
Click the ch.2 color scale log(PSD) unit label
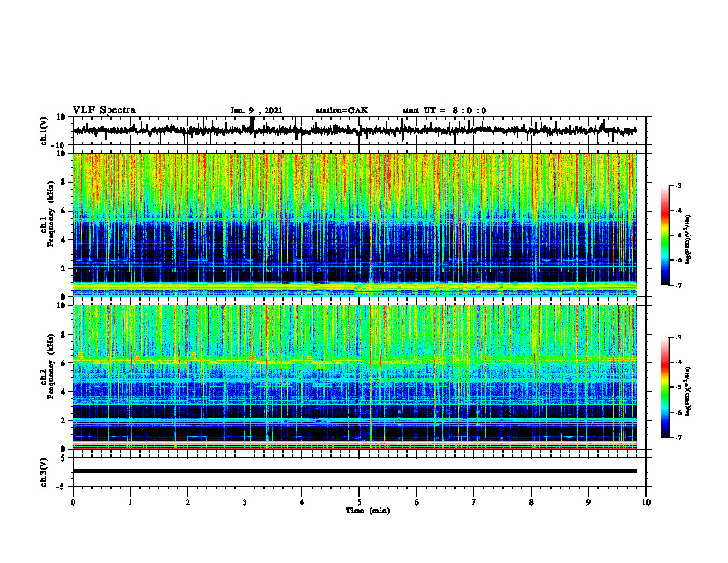tap(688, 392)
